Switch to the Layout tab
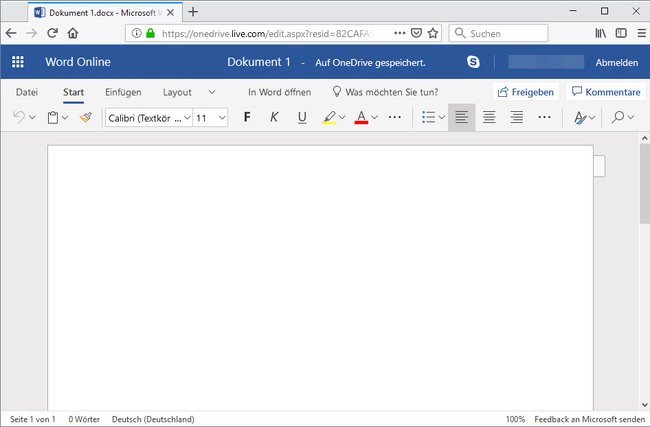The height and width of the screenshot is (427, 650). (177, 92)
